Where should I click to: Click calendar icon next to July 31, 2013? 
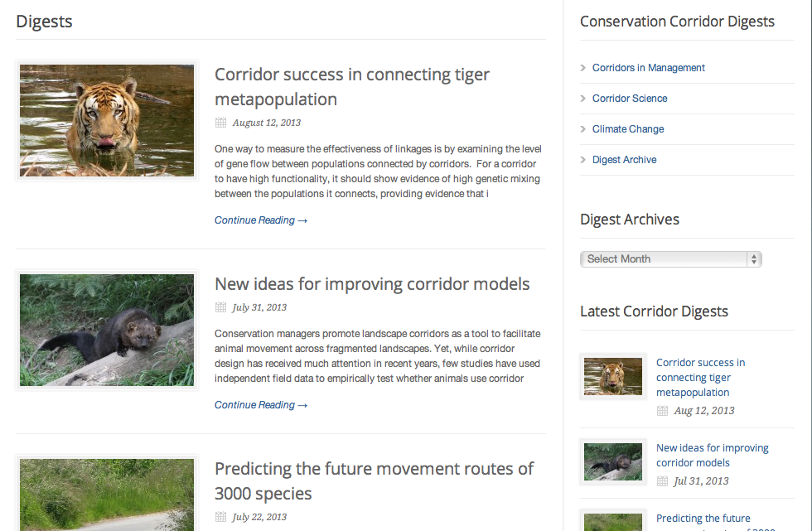220,307
